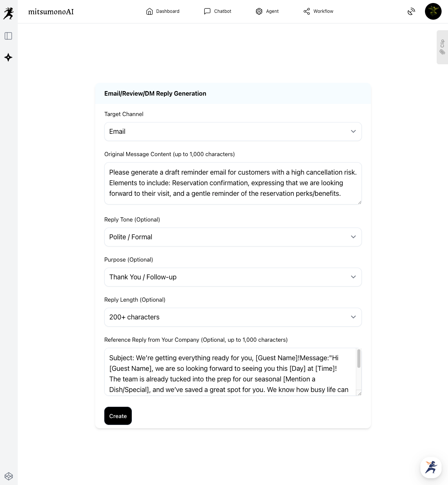Click the ninja logo in the sidebar
448x485 pixels.
point(8,13)
